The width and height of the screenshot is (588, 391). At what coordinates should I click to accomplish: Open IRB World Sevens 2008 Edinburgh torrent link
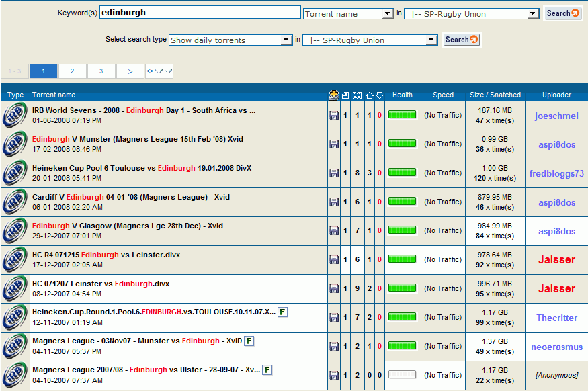tap(144, 110)
